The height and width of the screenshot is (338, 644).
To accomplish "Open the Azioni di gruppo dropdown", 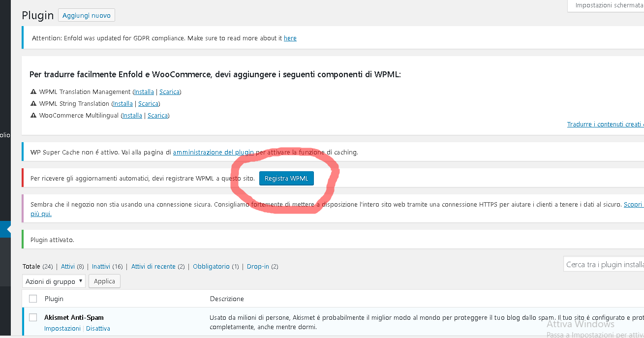I will point(54,281).
